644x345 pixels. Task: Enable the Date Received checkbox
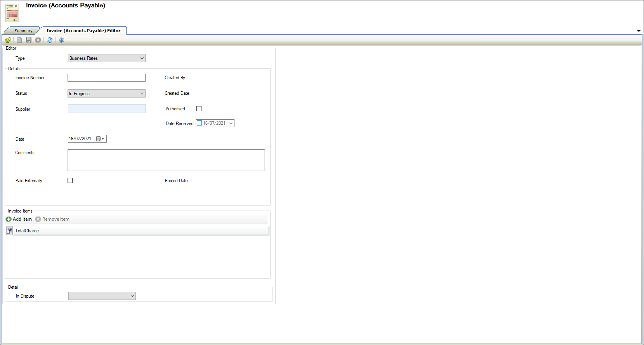coord(200,123)
